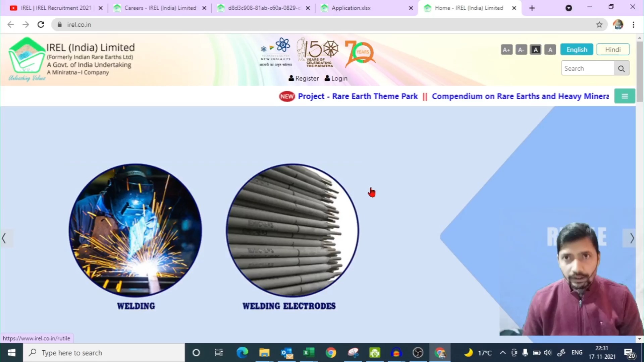Open File Explorer from the taskbar
Screen dimensions: 644x362
(x=264, y=353)
